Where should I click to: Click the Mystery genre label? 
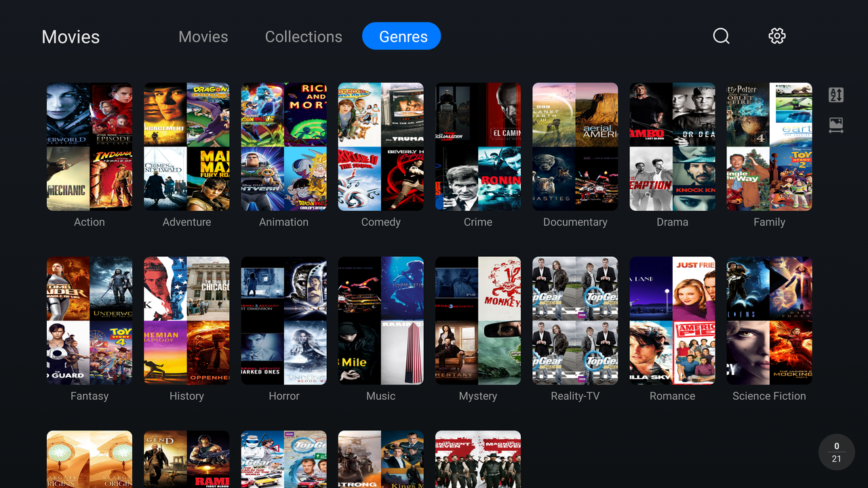point(478,396)
